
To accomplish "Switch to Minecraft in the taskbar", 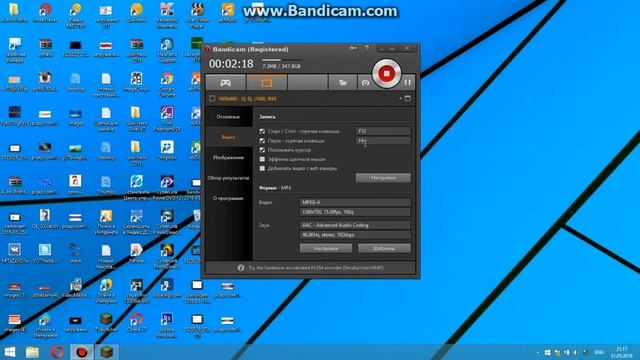I will click(x=107, y=352).
